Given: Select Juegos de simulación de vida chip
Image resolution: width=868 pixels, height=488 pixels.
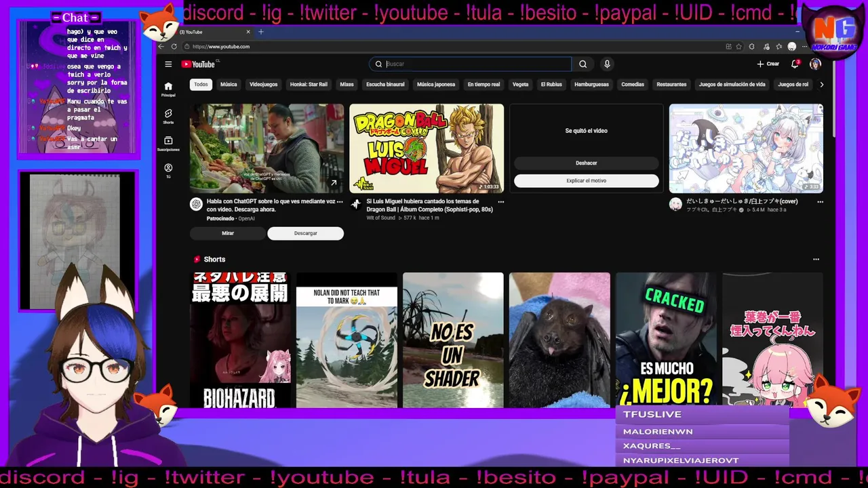Looking at the screenshot, I should point(732,85).
